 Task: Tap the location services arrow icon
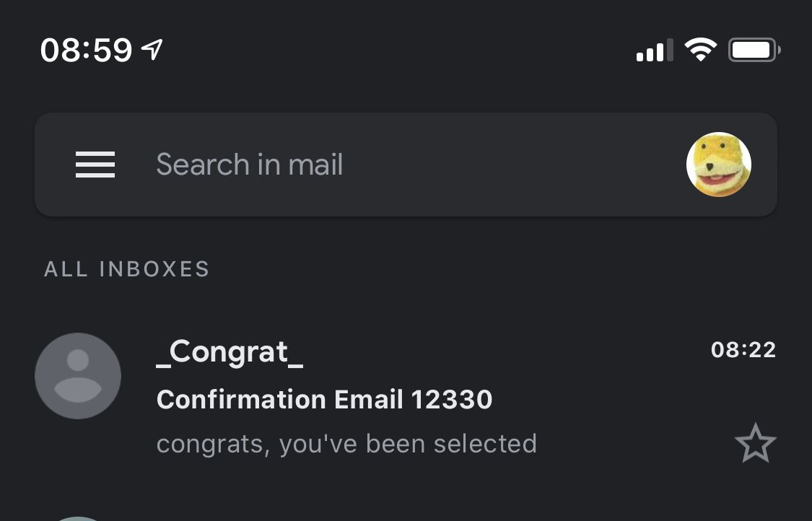click(152, 49)
